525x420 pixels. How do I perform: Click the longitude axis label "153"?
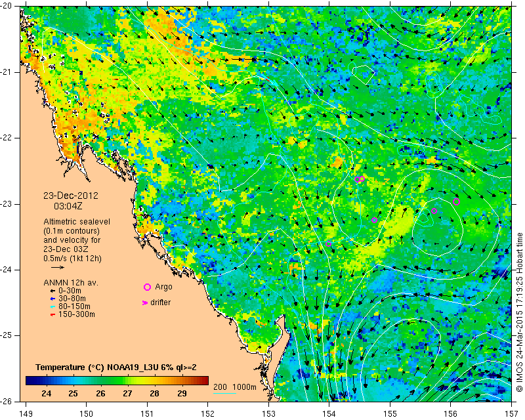[x=268, y=414]
